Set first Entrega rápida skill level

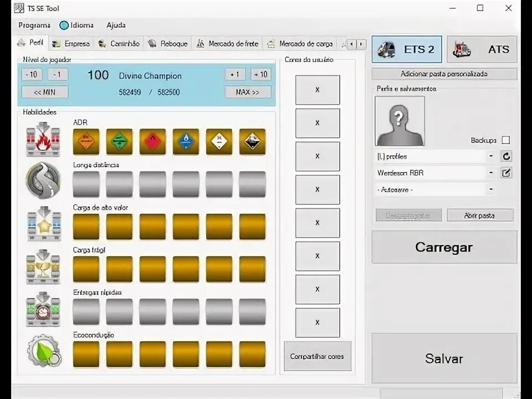(86, 312)
